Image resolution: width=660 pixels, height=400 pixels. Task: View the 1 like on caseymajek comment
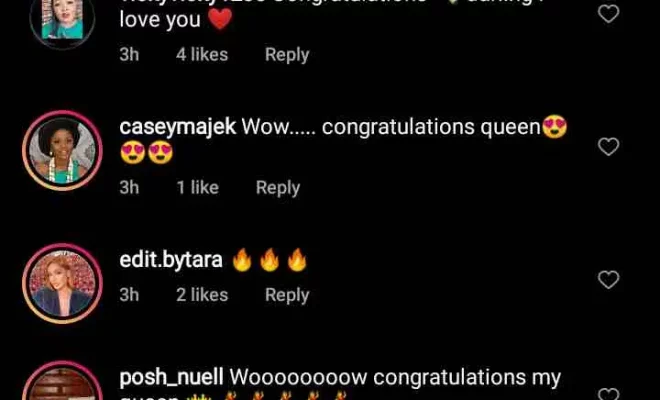197,188
